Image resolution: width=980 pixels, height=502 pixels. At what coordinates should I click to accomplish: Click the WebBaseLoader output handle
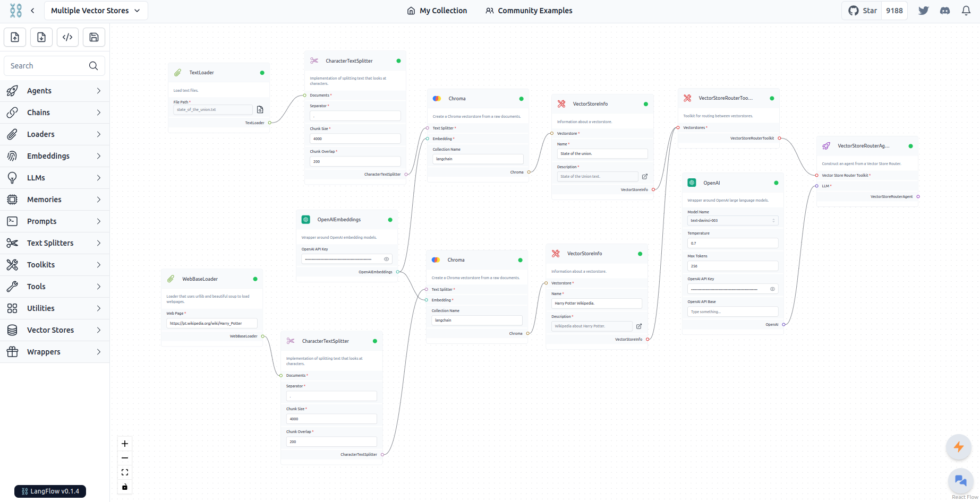[x=263, y=336]
